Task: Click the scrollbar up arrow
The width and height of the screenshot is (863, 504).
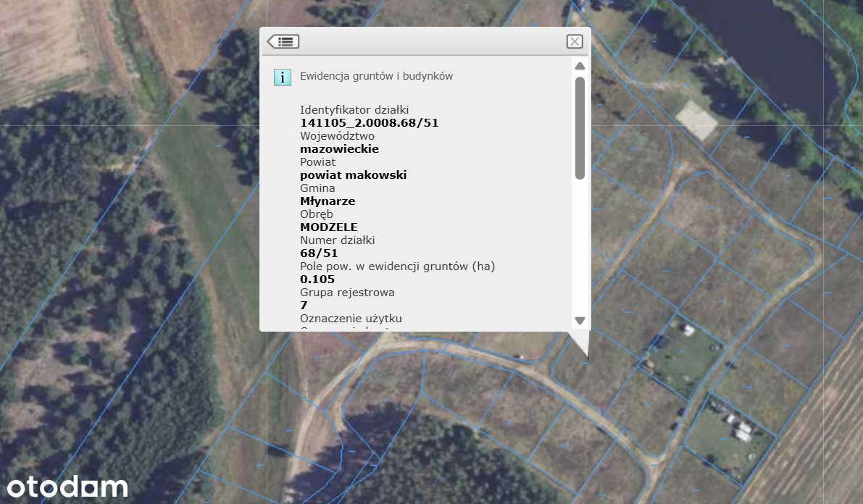Action: click(580, 66)
